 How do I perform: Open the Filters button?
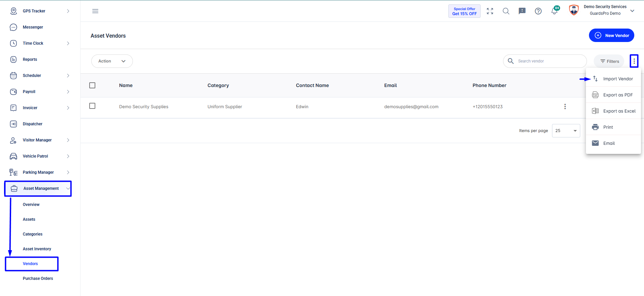(609, 61)
